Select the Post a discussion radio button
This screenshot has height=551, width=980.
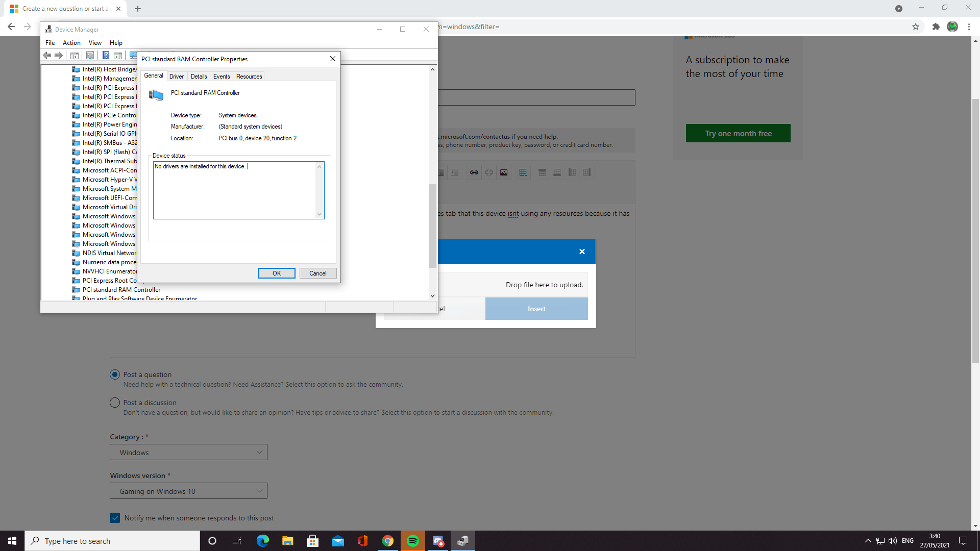[115, 403]
